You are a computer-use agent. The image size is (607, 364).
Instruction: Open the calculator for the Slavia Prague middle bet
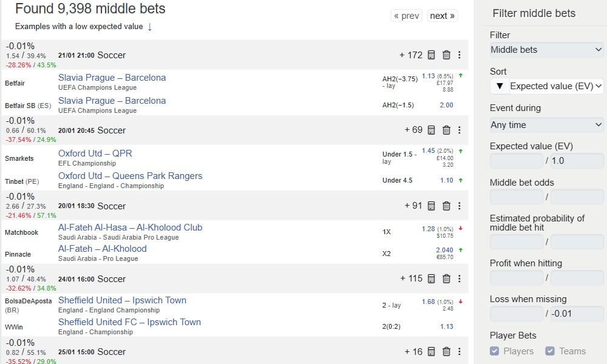point(432,55)
